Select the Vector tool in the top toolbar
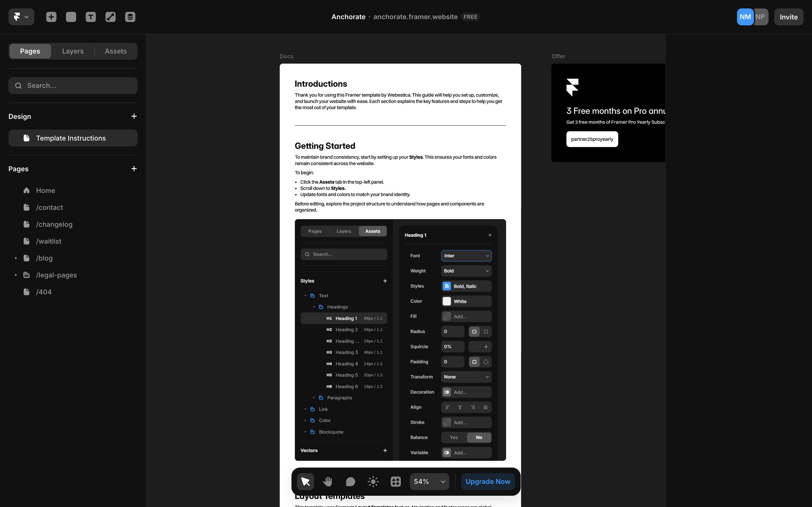The height and width of the screenshot is (507, 812). click(111, 17)
